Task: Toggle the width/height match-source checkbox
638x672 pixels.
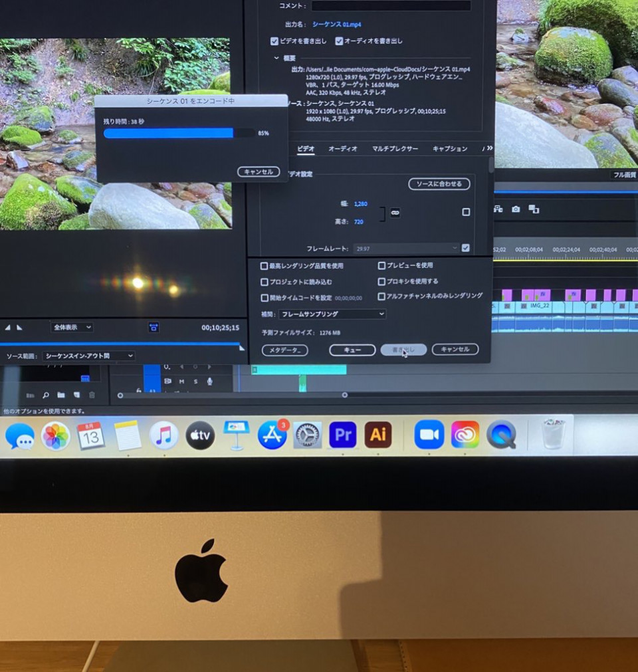Action: [x=466, y=212]
